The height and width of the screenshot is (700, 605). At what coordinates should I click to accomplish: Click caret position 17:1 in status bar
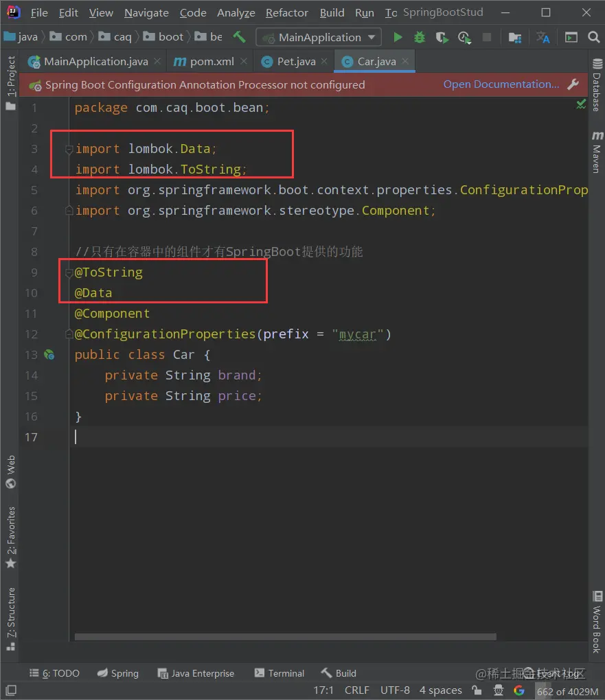click(x=323, y=690)
